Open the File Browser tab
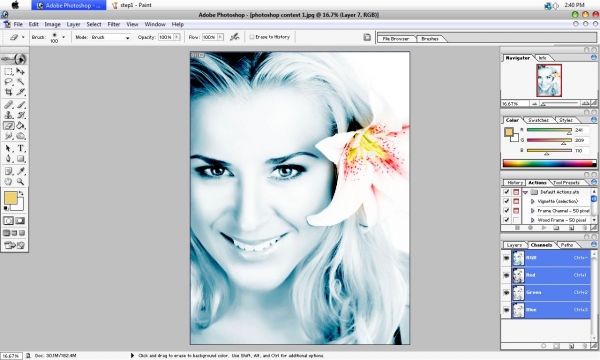Screen dimensions: 600x360 point(395,39)
